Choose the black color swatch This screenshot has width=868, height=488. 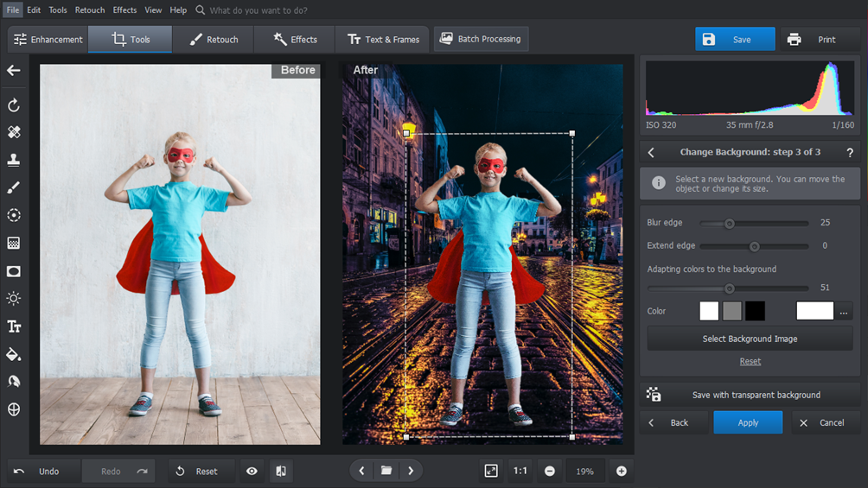pyautogui.click(x=755, y=311)
